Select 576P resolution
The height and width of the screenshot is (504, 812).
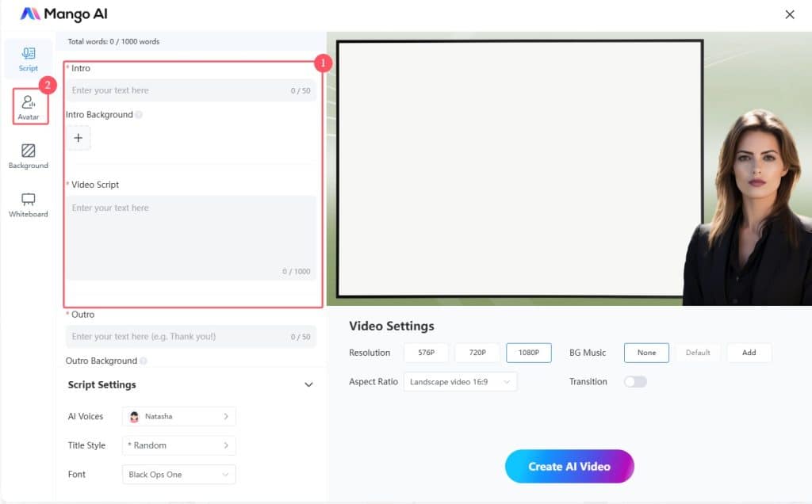(427, 353)
